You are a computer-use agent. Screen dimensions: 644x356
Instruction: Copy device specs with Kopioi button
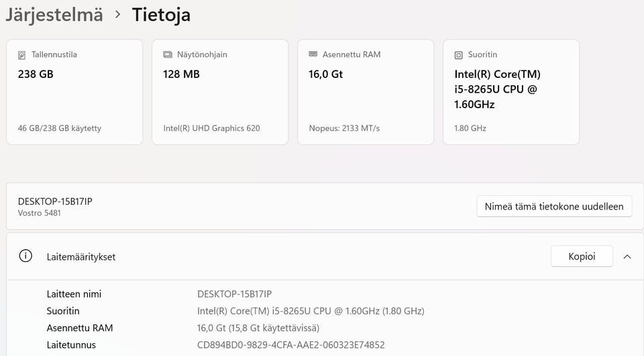(x=582, y=257)
